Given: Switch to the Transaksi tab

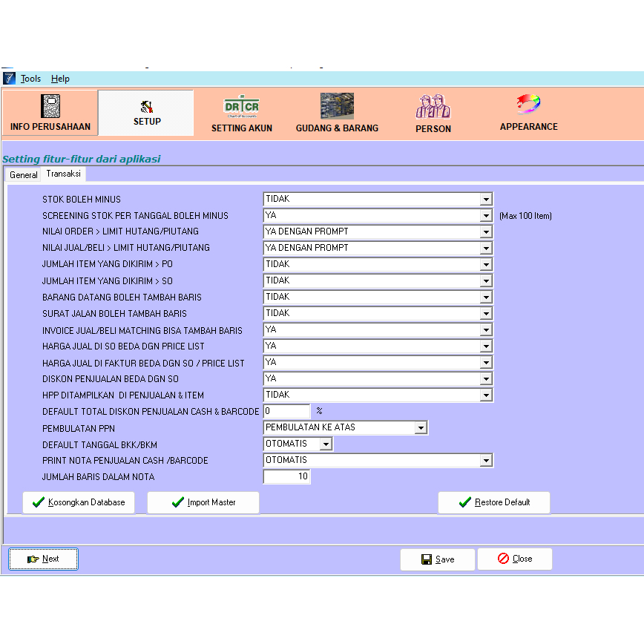Looking at the screenshot, I should (x=63, y=174).
